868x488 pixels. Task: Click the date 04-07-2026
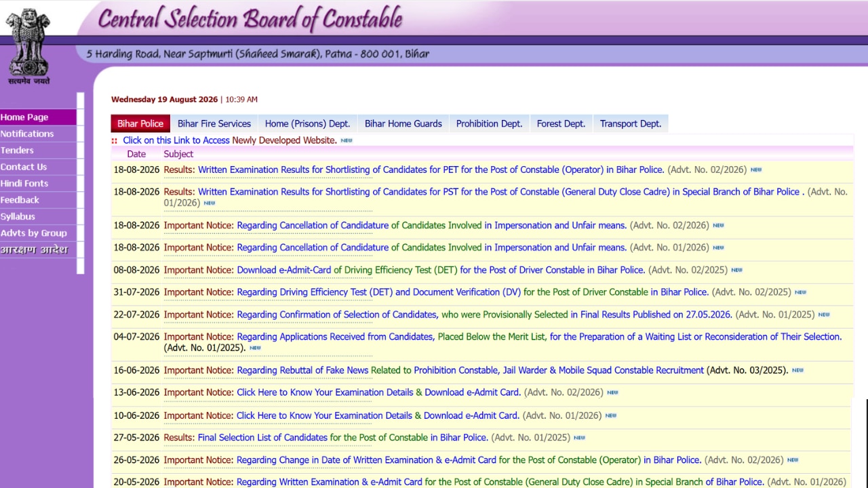click(x=136, y=337)
